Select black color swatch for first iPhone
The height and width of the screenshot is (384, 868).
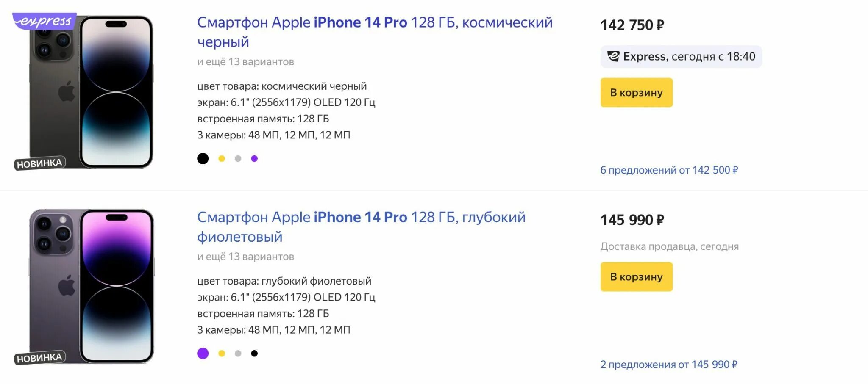tap(203, 159)
